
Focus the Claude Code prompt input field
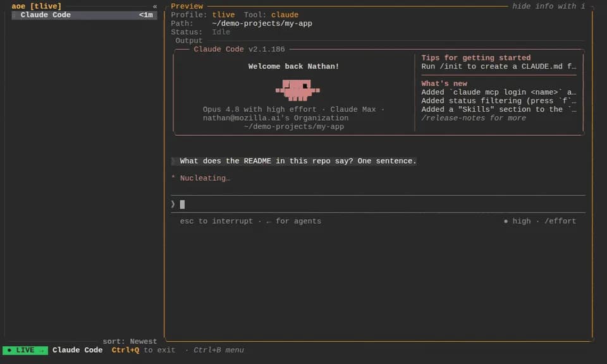(x=378, y=204)
